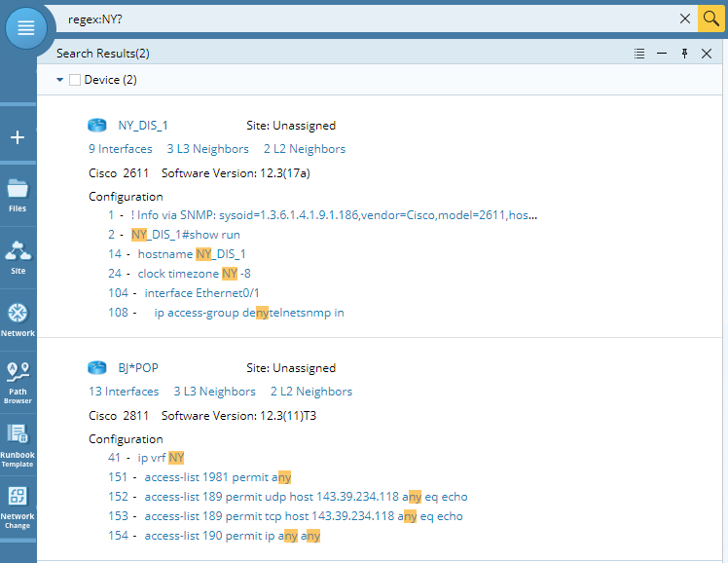Open Network Change in the sidebar
This screenshot has width=728, height=563.
[18, 507]
